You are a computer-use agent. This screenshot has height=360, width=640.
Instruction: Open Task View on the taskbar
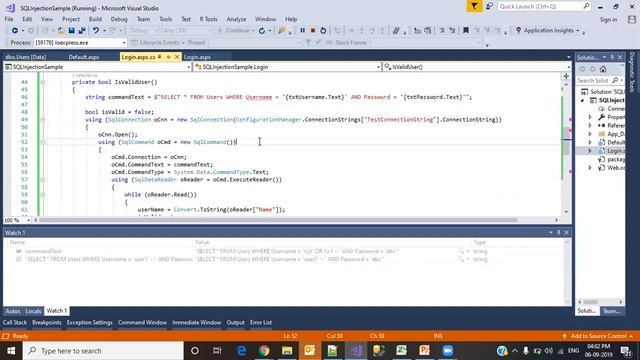click(x=217, y=351)
